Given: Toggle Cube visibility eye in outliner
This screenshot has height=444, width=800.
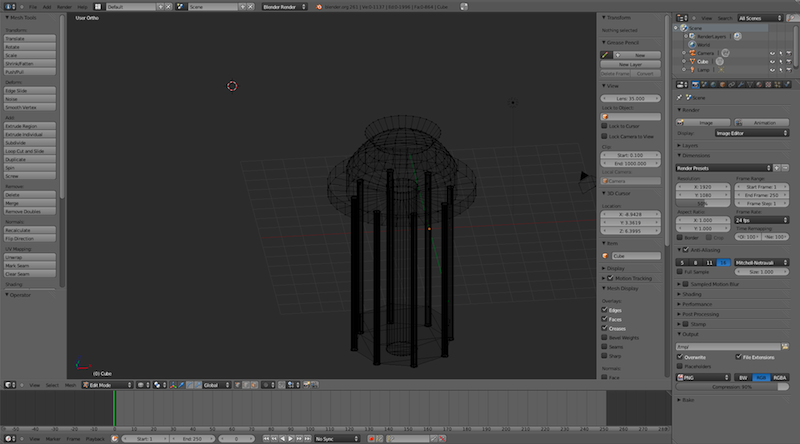Looking at the screenshot, I should 772,61.
